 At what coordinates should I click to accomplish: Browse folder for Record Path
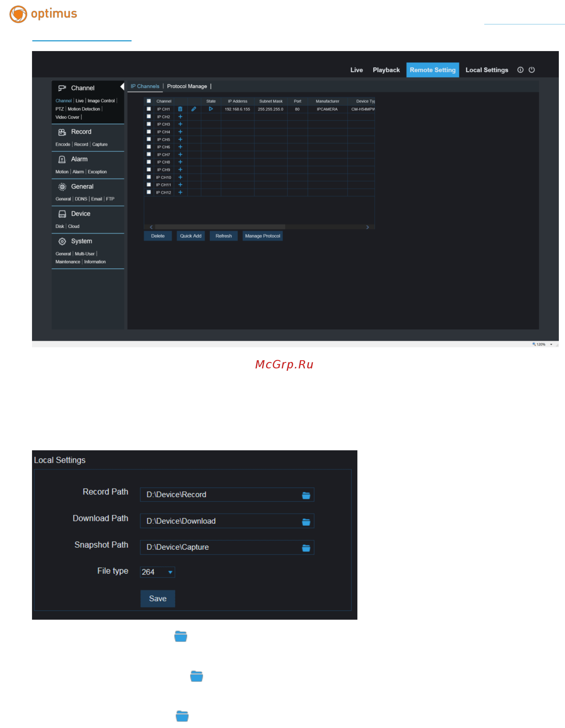306,496
